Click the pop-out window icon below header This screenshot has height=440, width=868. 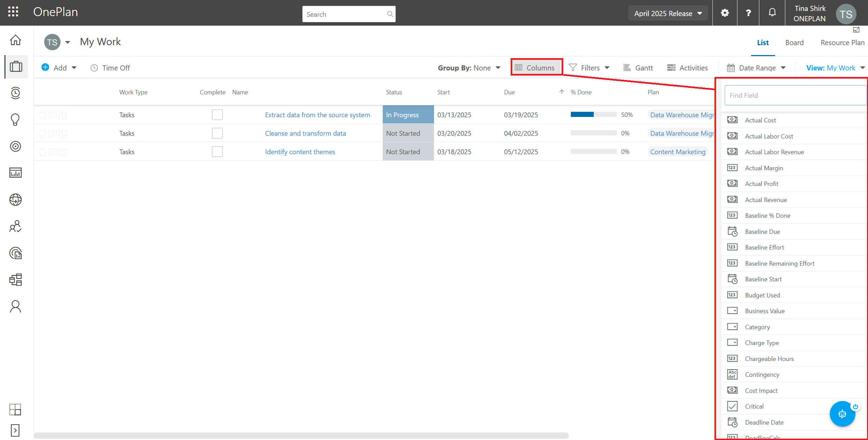856,30
